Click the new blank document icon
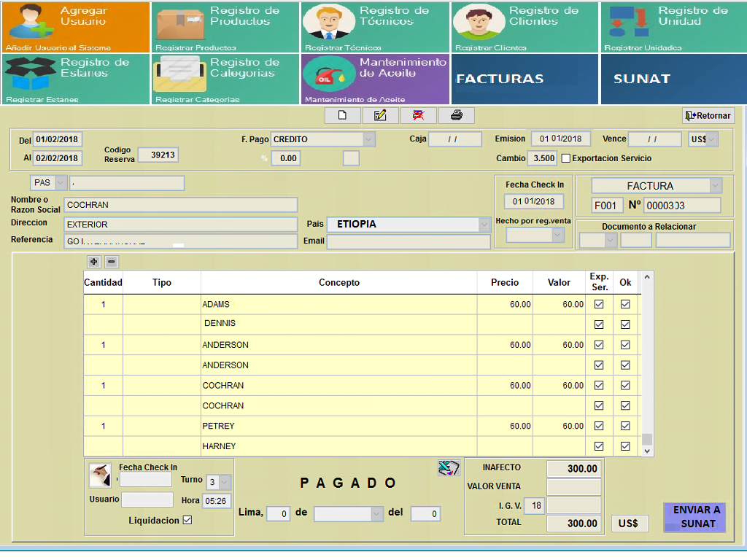The width and height of the screenshot is (747, 560). tap(342, 115)
